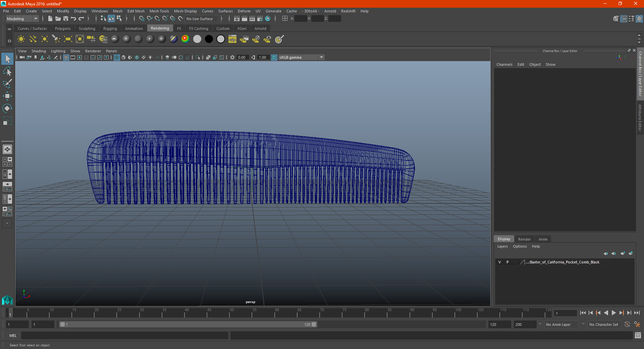Image resolution: width=644 pixels, height=349 pixels.
Task: Open Channels menu in Channel Box
Action: pyautogui.click(x=504, y=64)
